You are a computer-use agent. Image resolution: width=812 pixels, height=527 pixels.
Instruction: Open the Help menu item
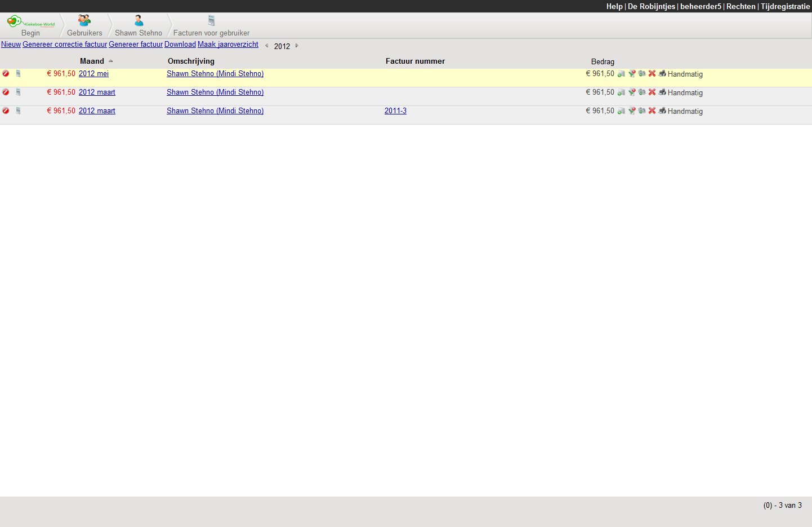[x=614, y=6]
